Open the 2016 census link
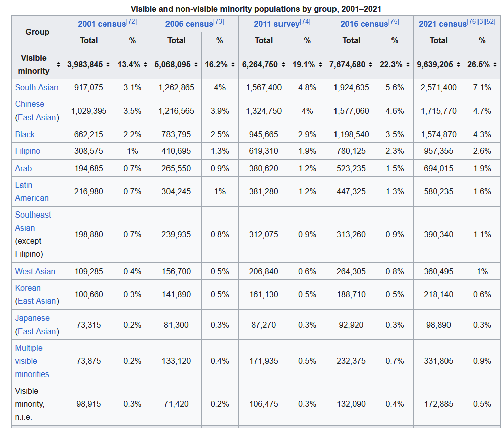This screenshot has height=428, width=504. 364,24
